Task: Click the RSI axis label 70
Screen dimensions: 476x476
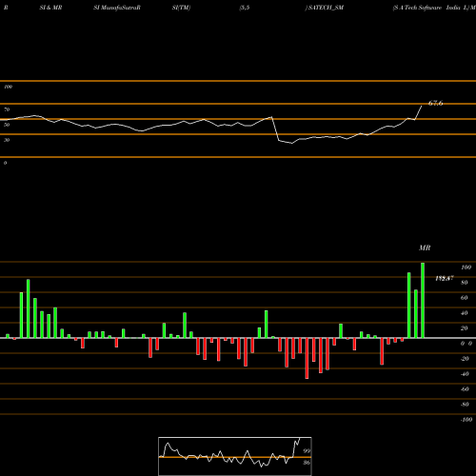Action: coord(7,109)
